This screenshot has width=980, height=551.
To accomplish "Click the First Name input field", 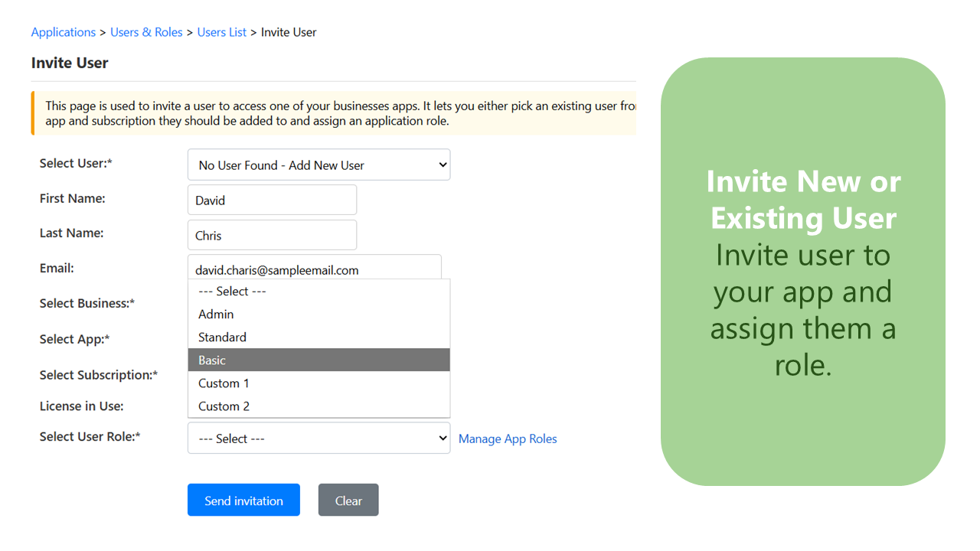I will [272, 199].
